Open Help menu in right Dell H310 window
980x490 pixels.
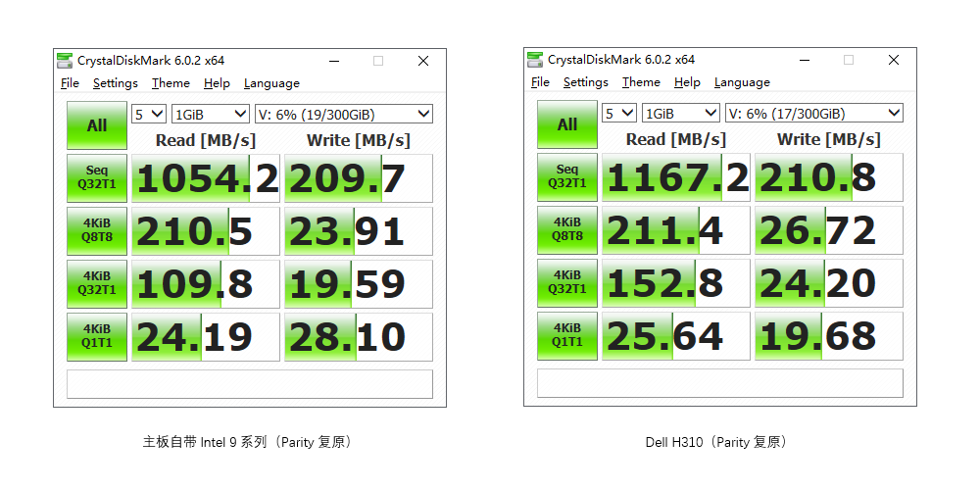[688, 82]
